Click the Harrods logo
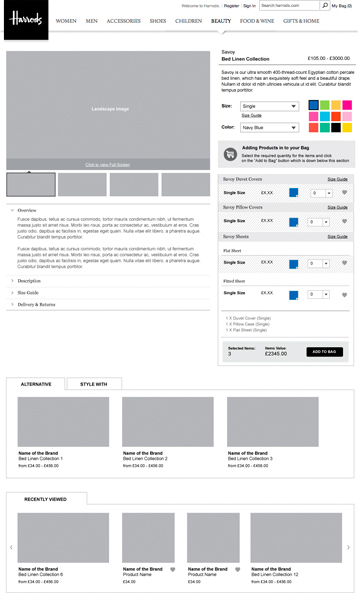Viewport: 360px width, 603px height. pos(26,20)
